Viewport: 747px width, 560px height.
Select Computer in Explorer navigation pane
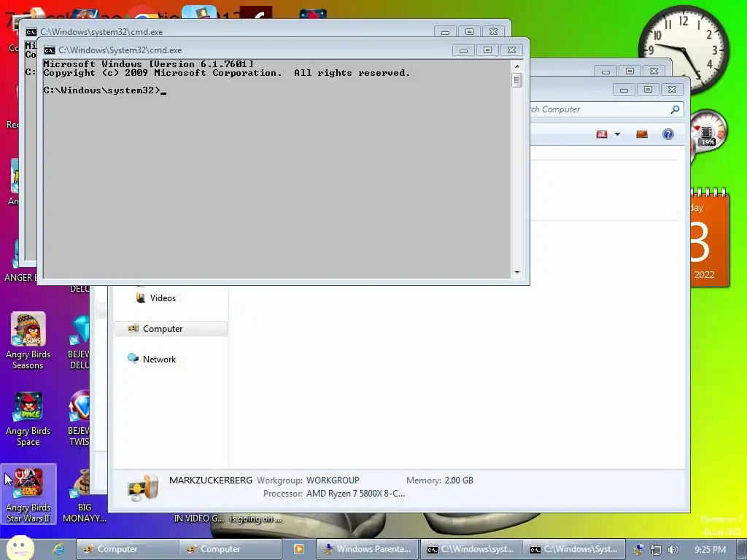pos(171,329)
